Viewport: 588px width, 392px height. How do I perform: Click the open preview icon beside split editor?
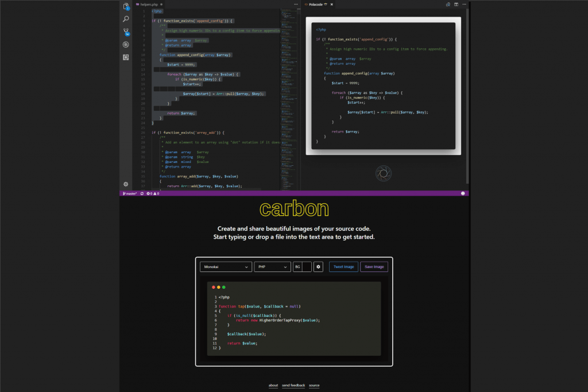click(x=448, y=5)
